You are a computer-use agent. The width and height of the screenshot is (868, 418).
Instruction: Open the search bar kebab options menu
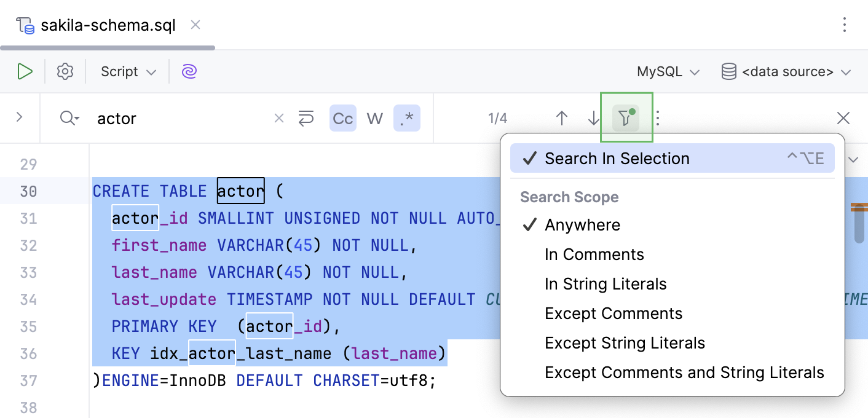(657, 118)
